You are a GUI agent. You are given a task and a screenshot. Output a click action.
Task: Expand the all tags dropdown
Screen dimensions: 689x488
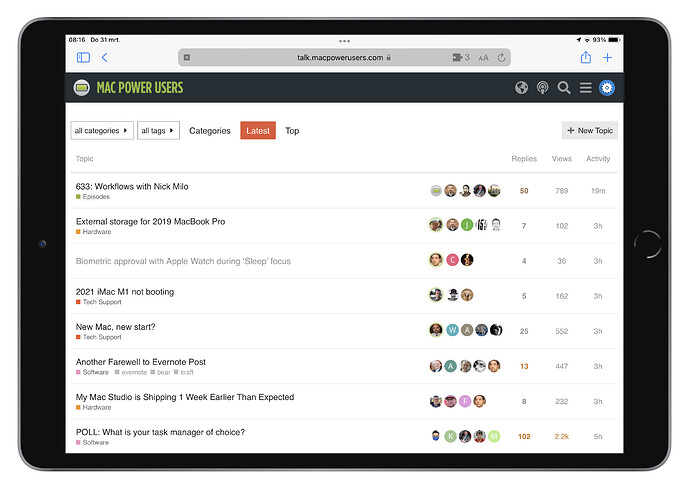coord(158,131)
